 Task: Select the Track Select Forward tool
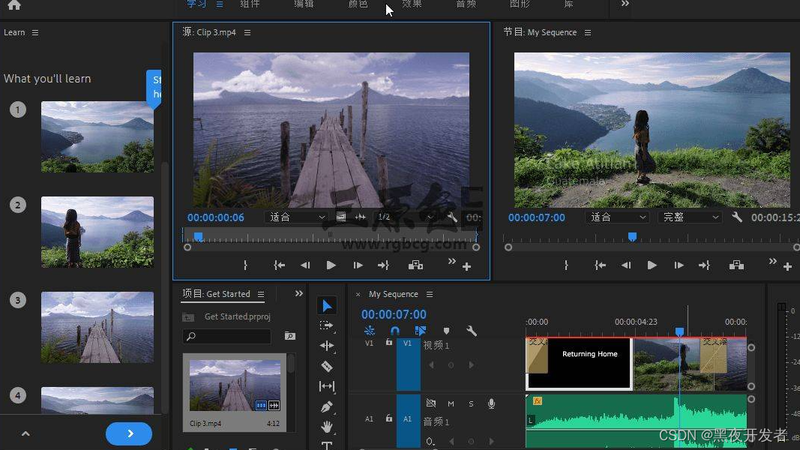coord(327,326)
